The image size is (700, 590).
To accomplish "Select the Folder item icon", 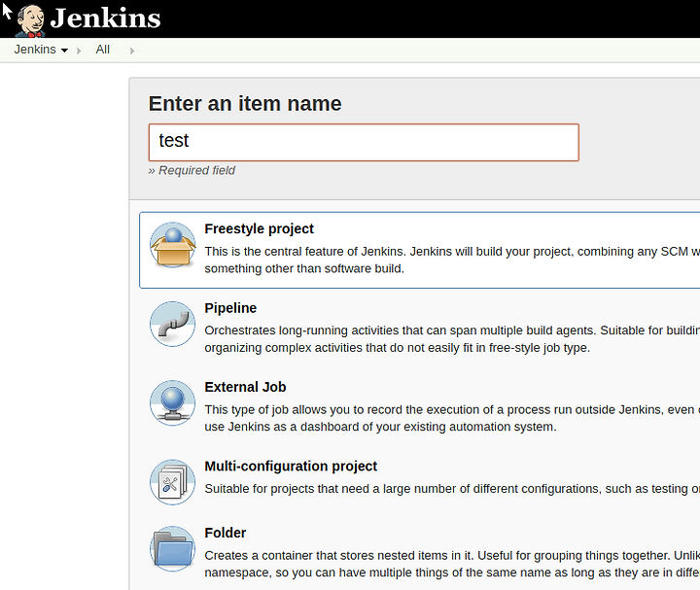I will 173,549.
